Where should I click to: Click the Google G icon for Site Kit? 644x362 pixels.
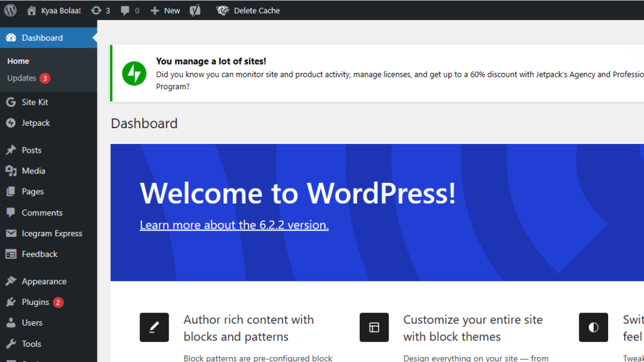tap(11, 102)
